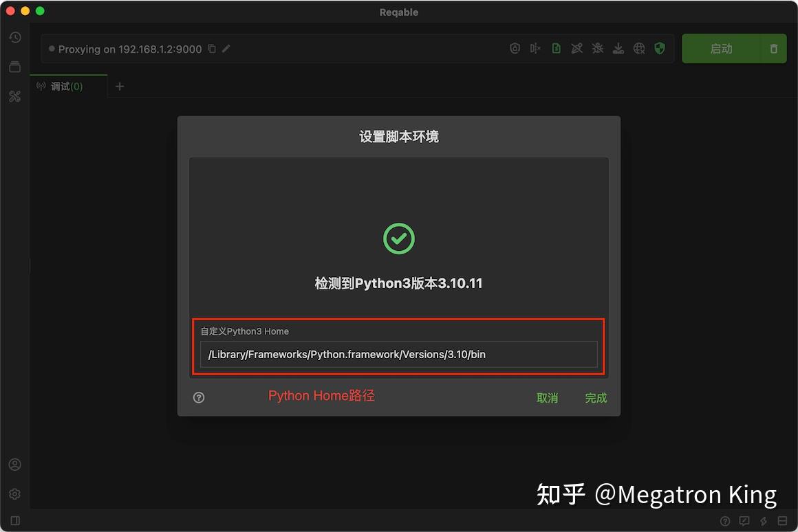Click 完成 to finish the script environment setup
Image resolution: width=798 pixels, height=532 pixels.
(595, 397)
